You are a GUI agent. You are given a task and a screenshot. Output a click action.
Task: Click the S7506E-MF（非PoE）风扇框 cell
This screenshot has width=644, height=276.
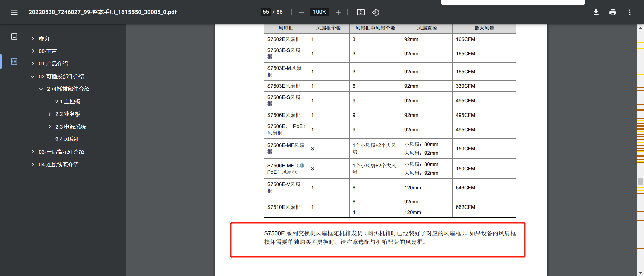[286, 169]
